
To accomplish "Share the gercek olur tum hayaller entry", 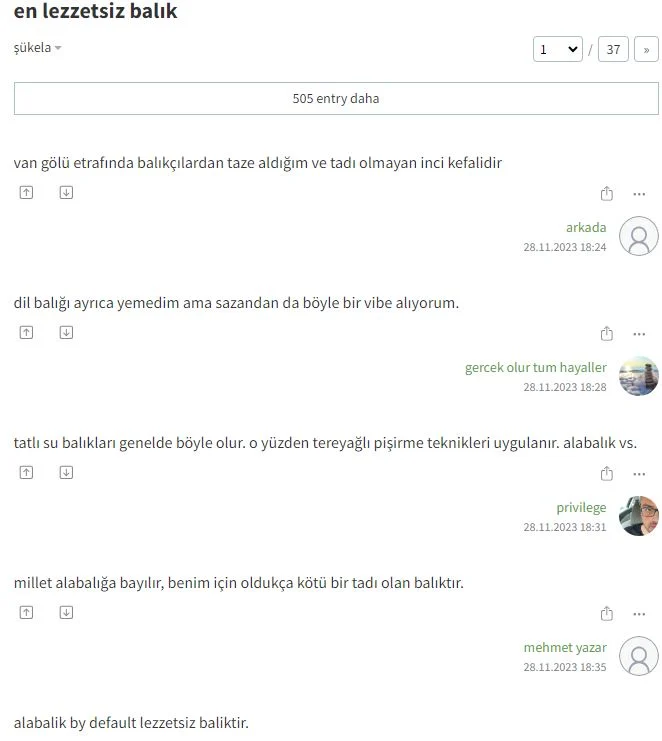I will click(607, 333).
